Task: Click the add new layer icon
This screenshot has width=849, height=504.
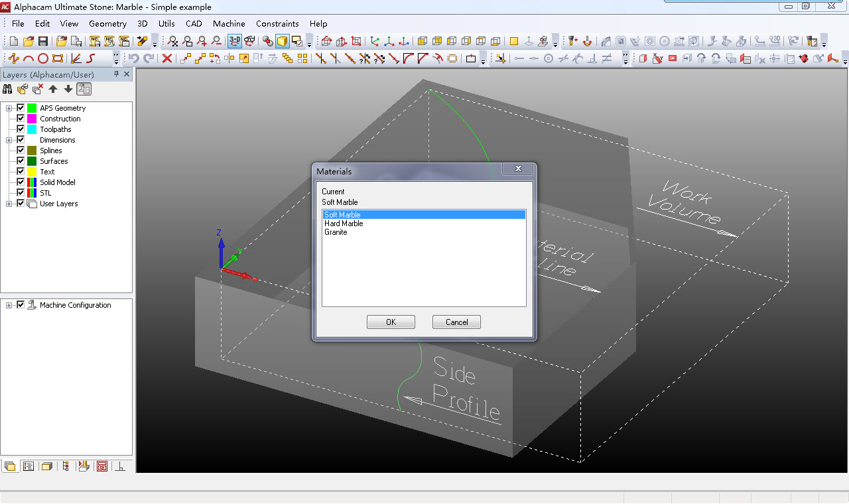Action: (23, 89)
